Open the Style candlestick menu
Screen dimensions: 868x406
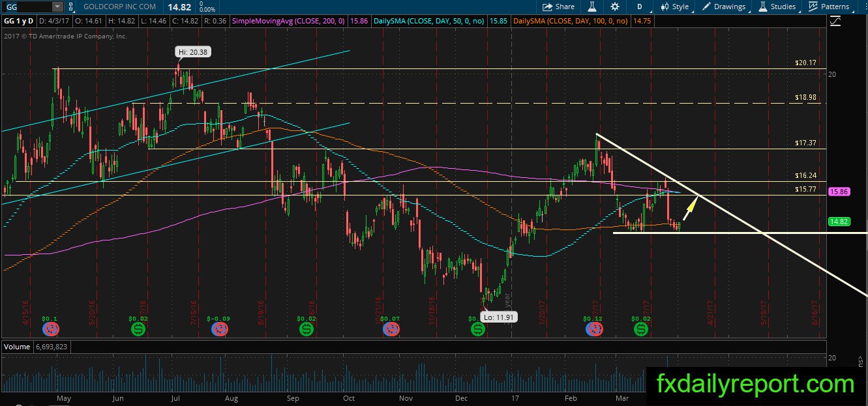(674, 7)
